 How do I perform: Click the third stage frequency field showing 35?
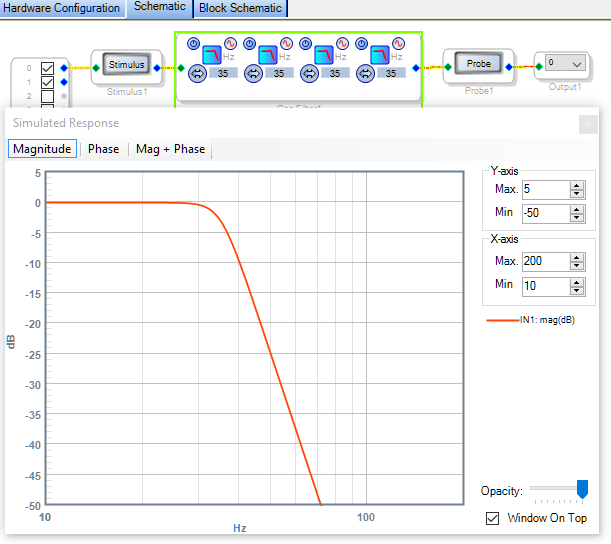click(336, 73)
